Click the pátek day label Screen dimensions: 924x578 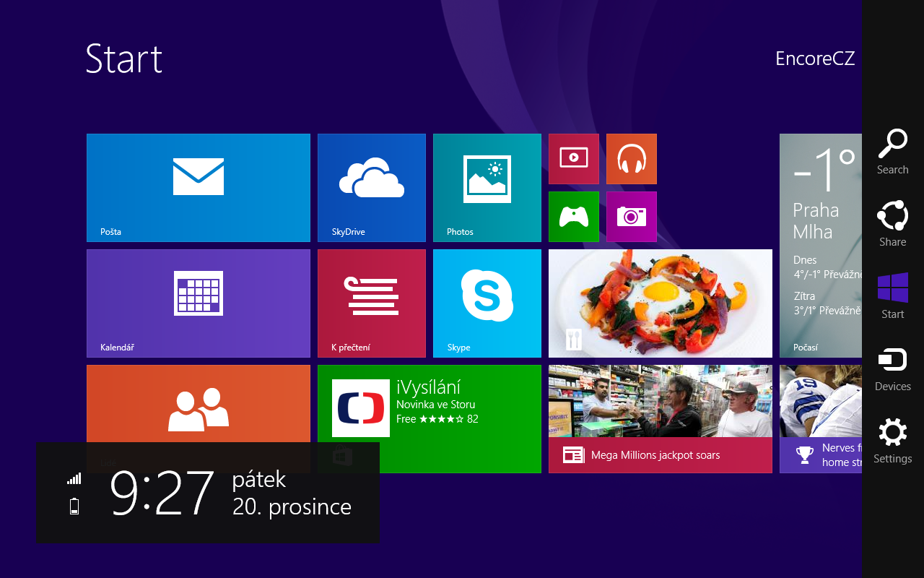coord(259,480)
